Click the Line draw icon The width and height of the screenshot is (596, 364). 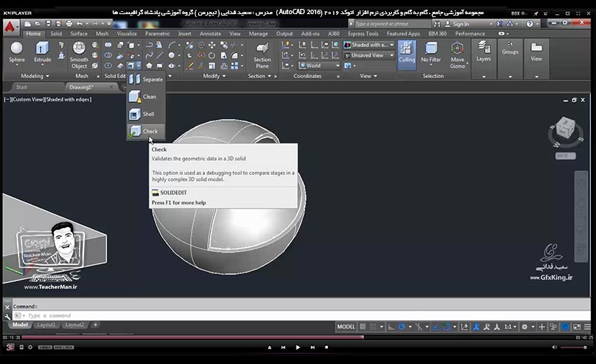pyautogui.click(x=159, y=56)
